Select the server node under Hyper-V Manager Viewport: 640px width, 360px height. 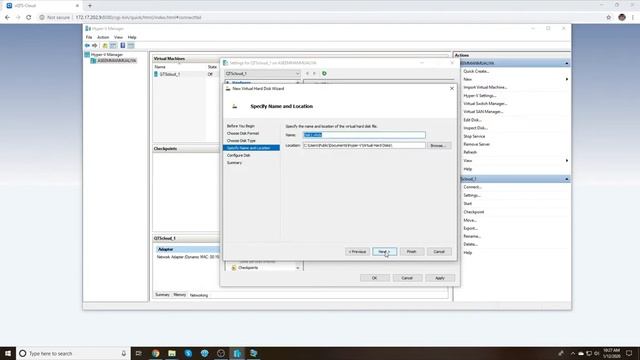coord(114,60)
